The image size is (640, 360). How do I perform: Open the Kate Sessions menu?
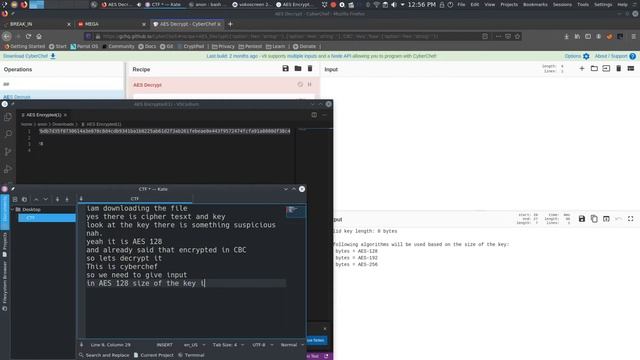pos(562,4)
